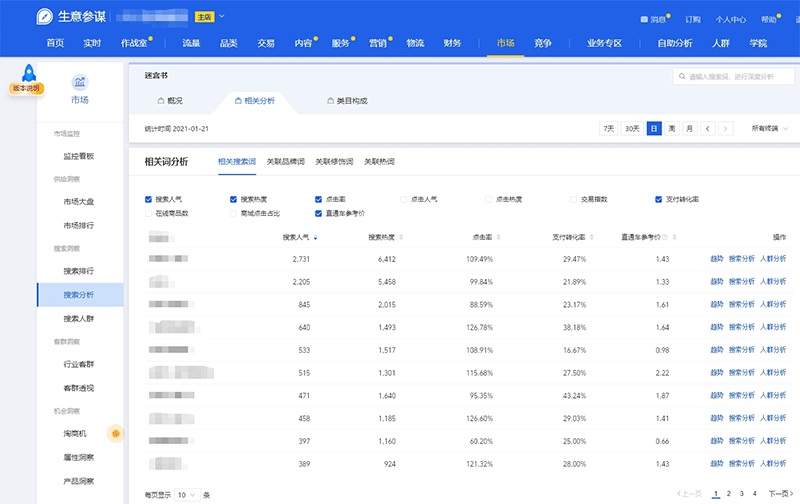
Task: Go to page 2 of results
Action: click(x=728, y=494)
